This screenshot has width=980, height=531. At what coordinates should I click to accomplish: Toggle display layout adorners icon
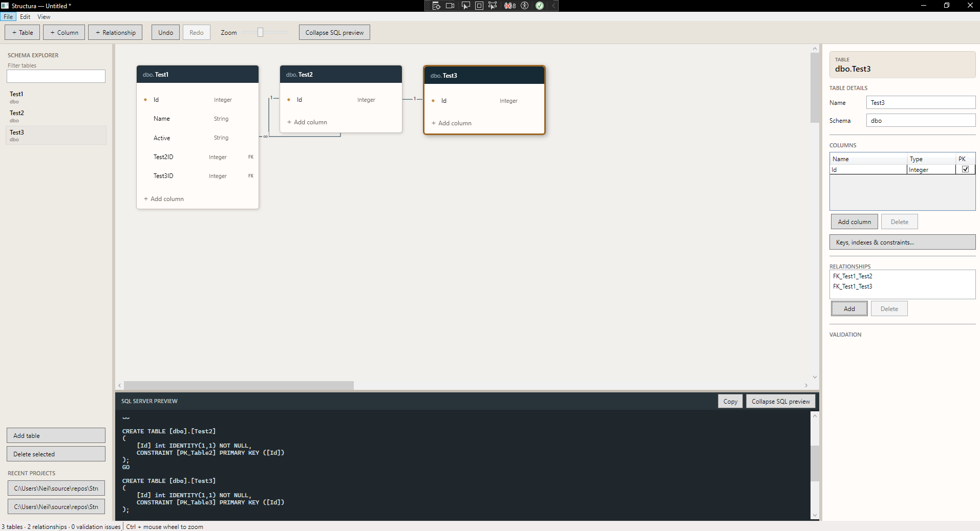coord(479,6)
